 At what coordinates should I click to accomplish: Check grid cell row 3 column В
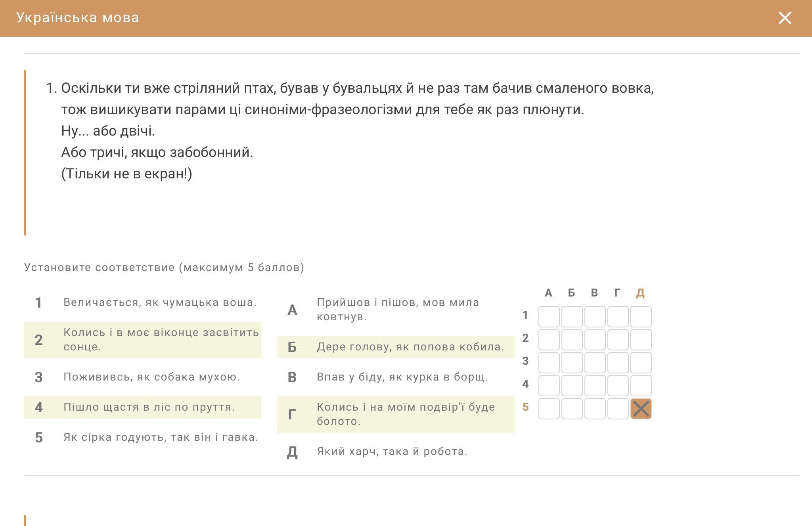pyautogui.click(x=595, y=362)
